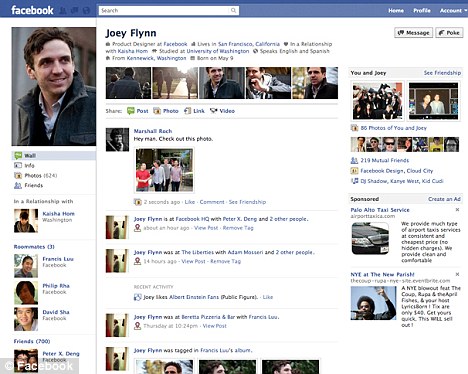Open Joey Flynn's large profile picture
Image resolution: width=468 pixels, height=374 pixels.
54,87
